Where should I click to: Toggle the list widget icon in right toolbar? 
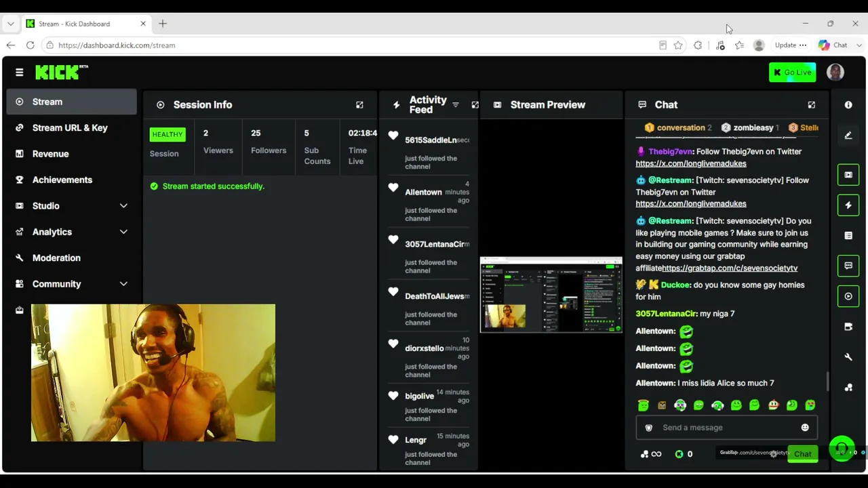tap(848, 236)
